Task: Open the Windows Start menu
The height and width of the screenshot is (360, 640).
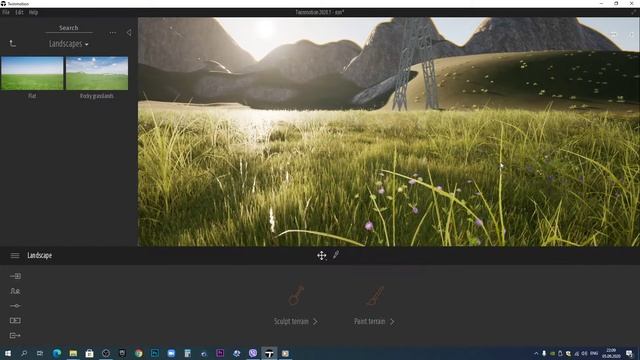Action: [x=8, y=353]
